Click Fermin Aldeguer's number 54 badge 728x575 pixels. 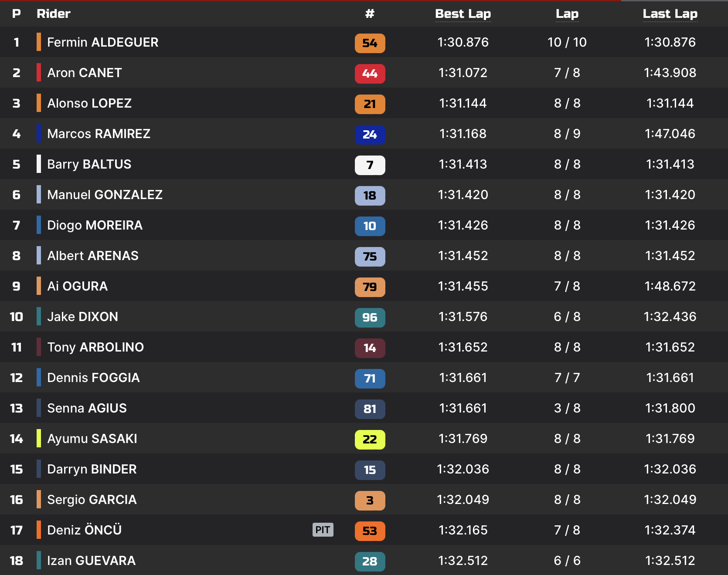[x=370, y=43]
